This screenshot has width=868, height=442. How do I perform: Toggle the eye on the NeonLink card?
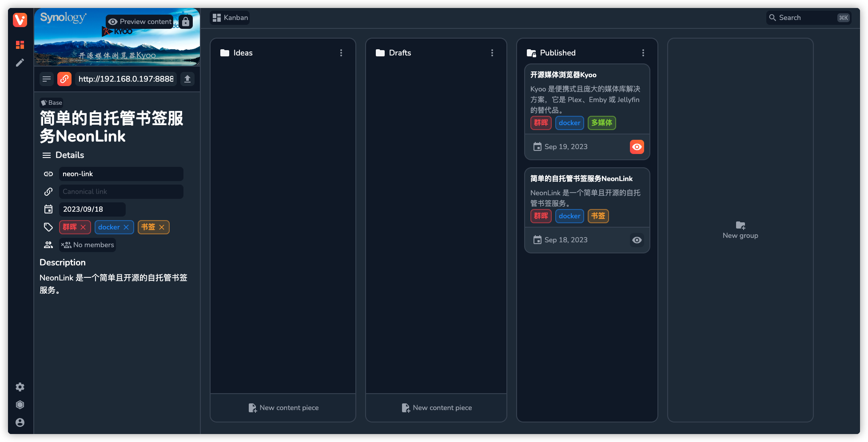pyautogui.click(x=637, y=240)
